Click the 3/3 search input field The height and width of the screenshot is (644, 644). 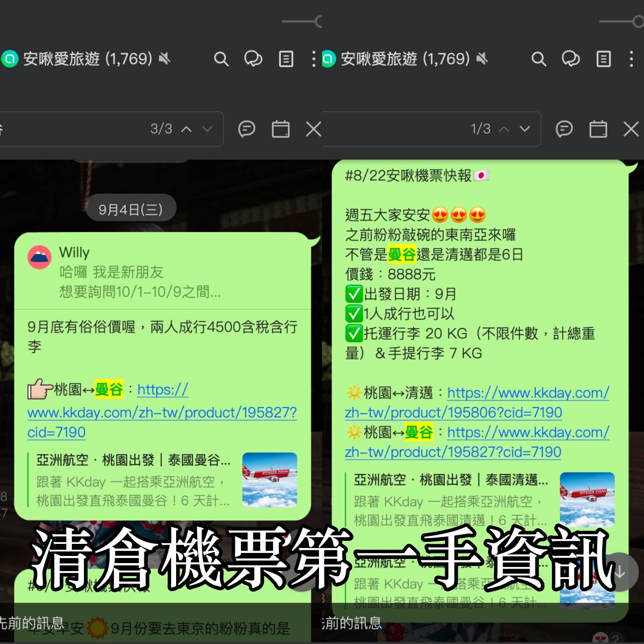(x=111, y=129)
